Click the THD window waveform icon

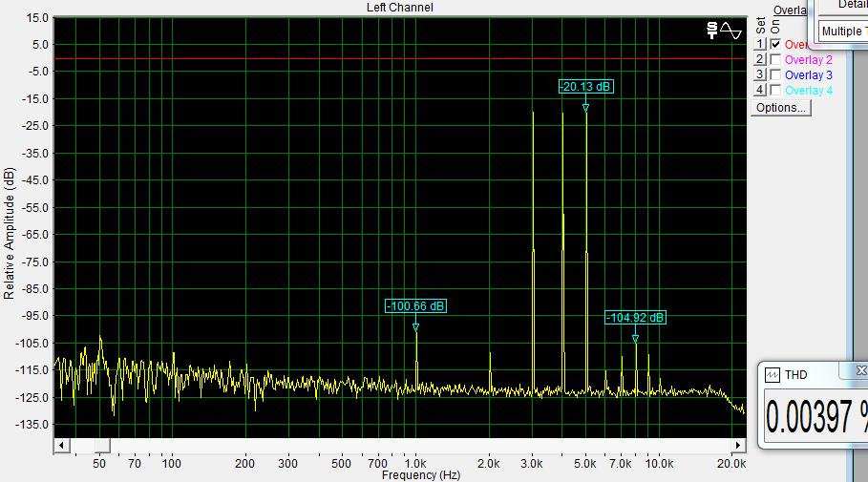[773, 375]
